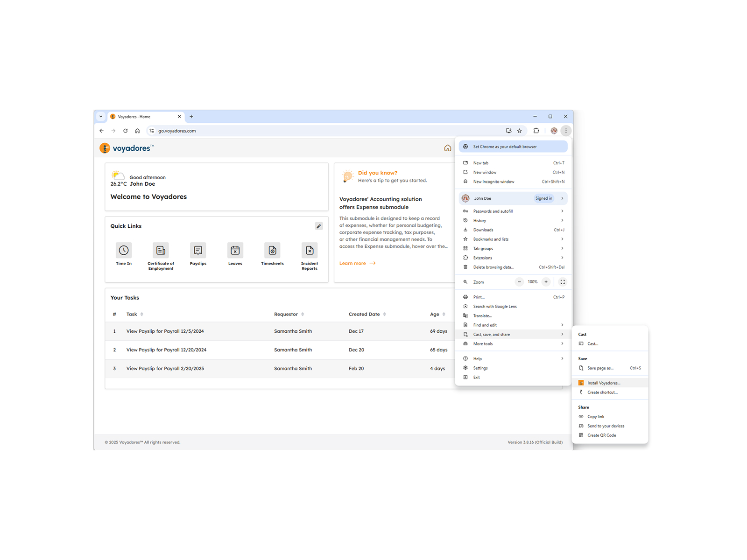
Task: Select New tab menu item
Action: (x=513, y=163)
